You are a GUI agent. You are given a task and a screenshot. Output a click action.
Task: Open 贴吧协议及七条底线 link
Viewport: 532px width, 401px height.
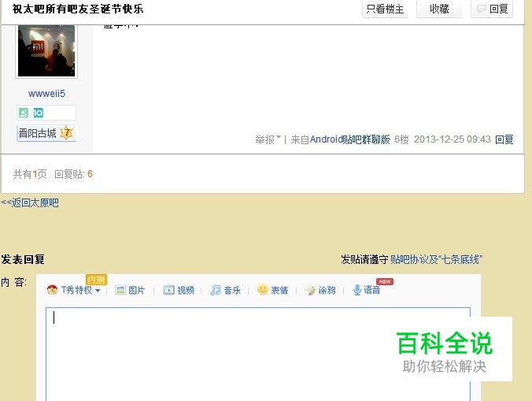click(x=436, y=259)
